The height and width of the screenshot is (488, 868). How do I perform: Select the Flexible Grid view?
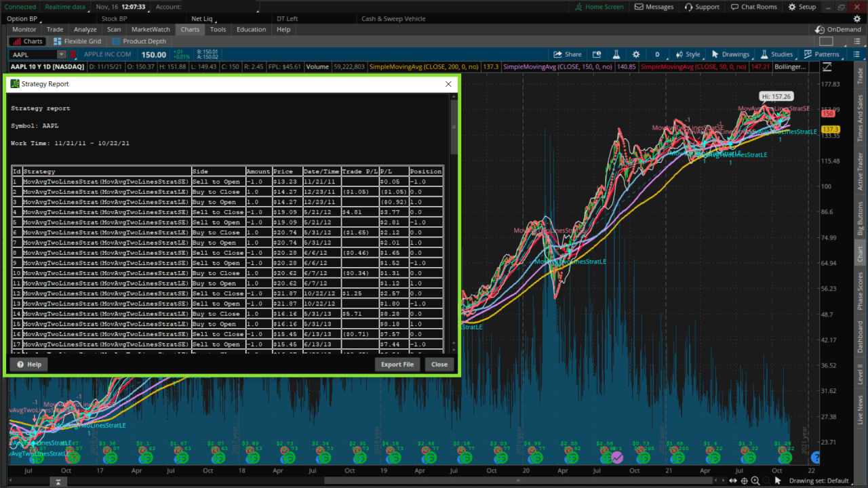coord(77,41)
